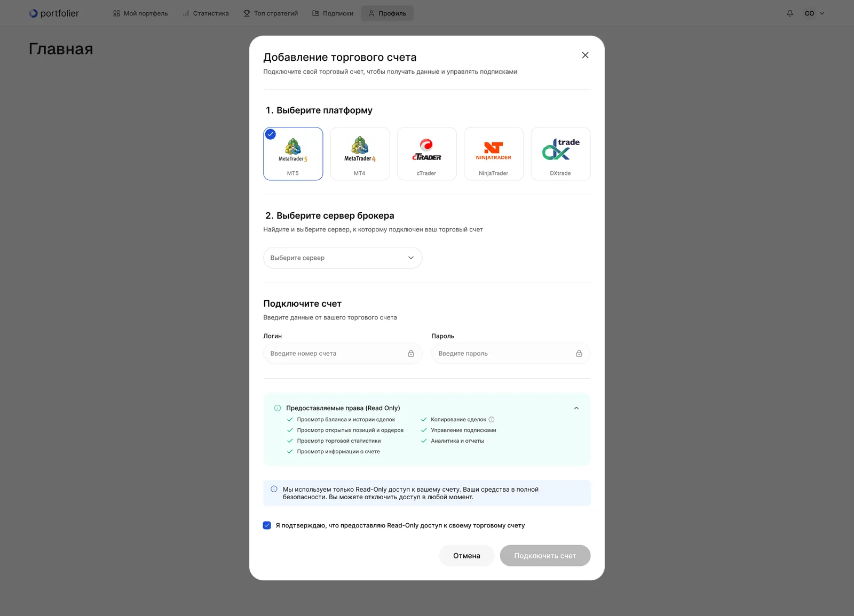Choose the MT4 platform card

pyautogui.click(x=360, y=154)
